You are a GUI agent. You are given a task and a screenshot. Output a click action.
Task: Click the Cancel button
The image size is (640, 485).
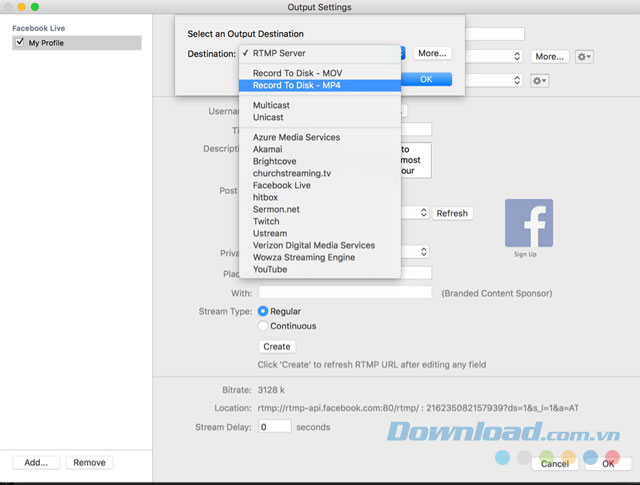click(555, 464)
